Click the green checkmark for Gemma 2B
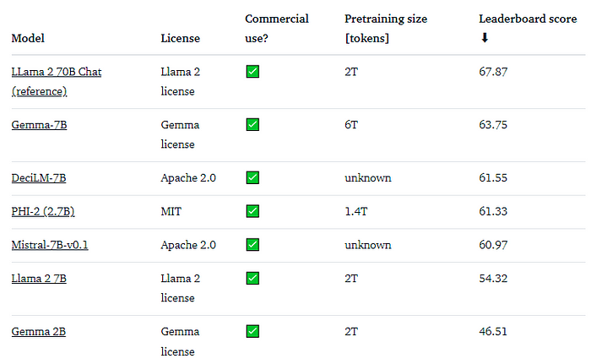This screenshot has height=364, width=591. click(252, 332)
